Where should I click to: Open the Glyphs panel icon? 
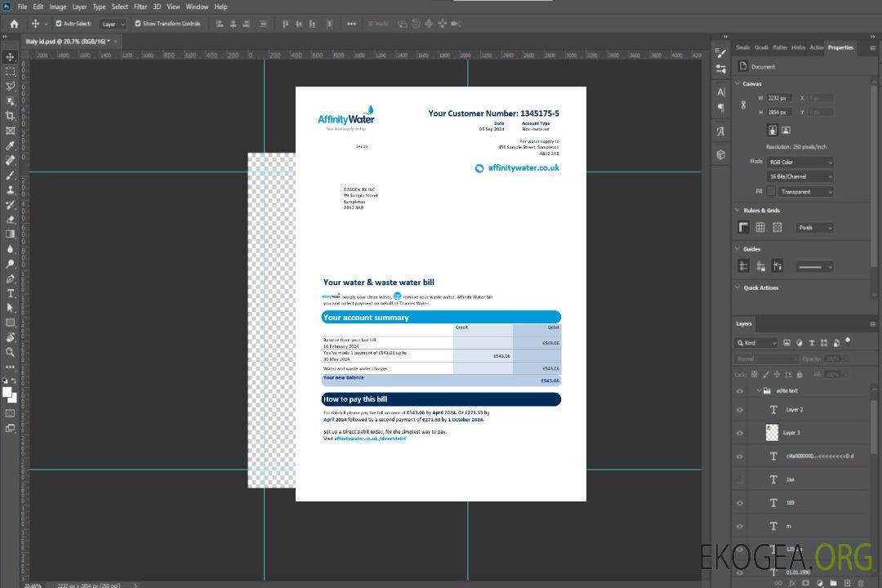click(x=721, y=131)
